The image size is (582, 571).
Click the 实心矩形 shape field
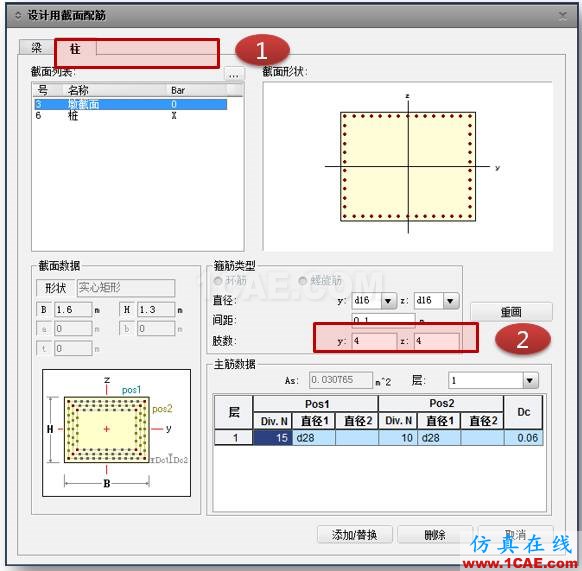[x=126, y=288]
